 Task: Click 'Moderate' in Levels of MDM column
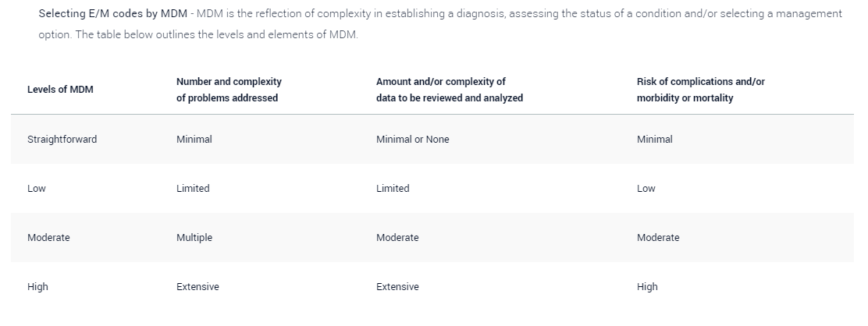(x=48, y=238)
